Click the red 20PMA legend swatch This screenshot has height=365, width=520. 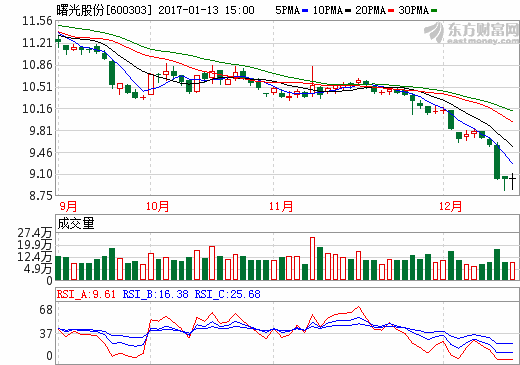(x=391, y=11)
